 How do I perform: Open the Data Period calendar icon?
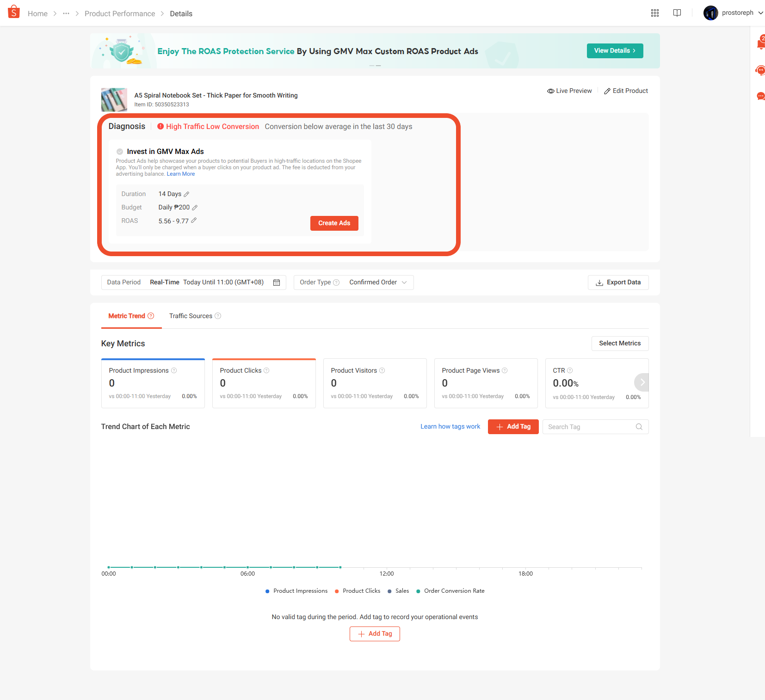(277, 282)
